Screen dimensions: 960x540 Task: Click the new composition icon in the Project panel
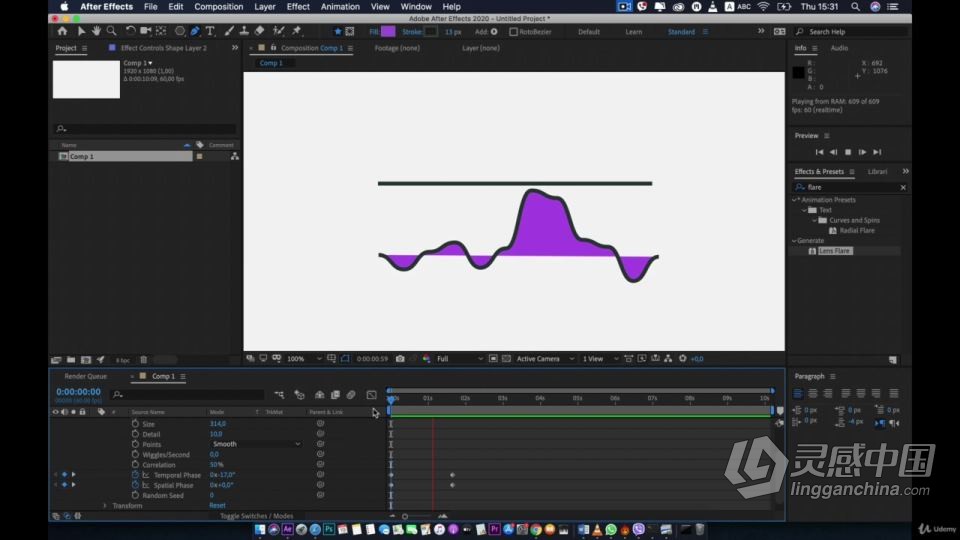tap(86, 360)
